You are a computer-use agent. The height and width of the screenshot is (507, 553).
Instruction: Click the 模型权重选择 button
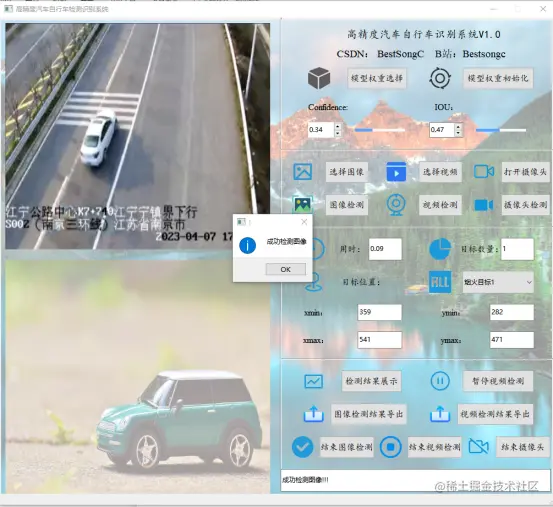click(x=377, y=78)
